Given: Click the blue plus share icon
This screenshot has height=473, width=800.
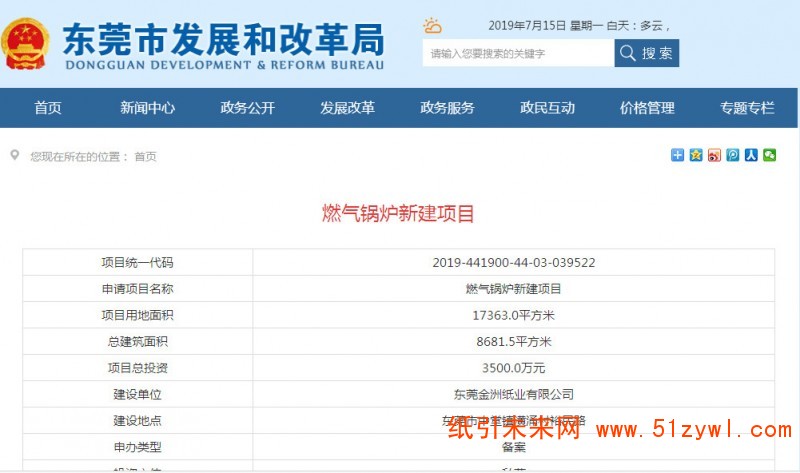Looking at the screenshot, I should pos(677,155).
